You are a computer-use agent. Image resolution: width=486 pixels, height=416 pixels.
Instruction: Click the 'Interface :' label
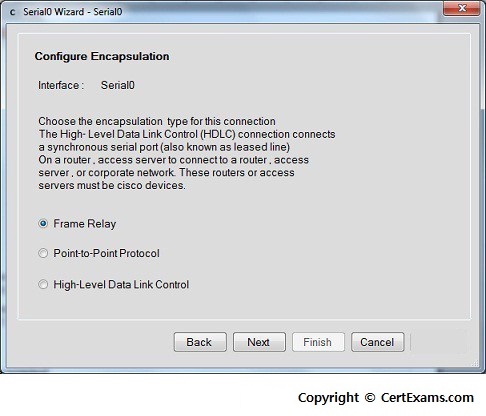[59, 85]
